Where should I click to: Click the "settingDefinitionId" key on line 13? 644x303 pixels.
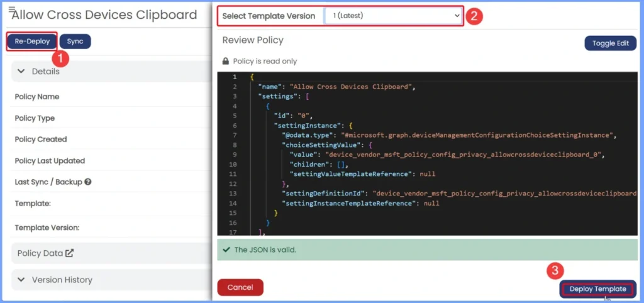pos(323,194)
